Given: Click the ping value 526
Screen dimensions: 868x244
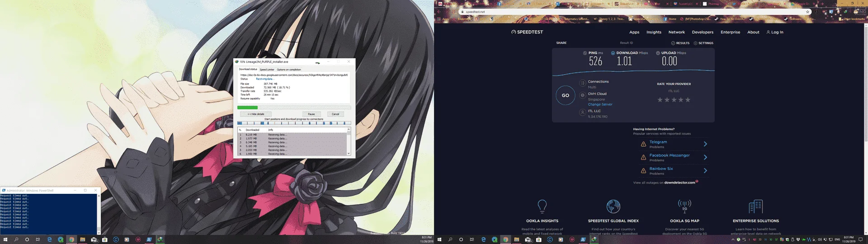Looking at the screenshot, I should pyautogui.click(x=595, y=61).
